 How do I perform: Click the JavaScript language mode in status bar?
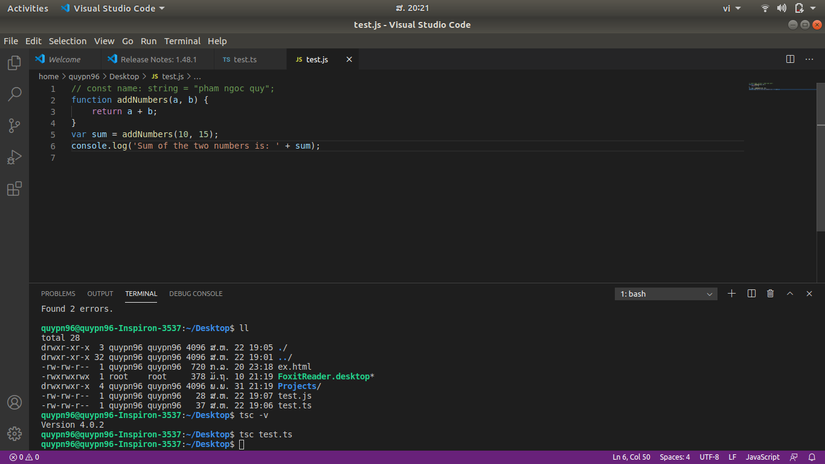pyautogui.click(x=761, y=457)
